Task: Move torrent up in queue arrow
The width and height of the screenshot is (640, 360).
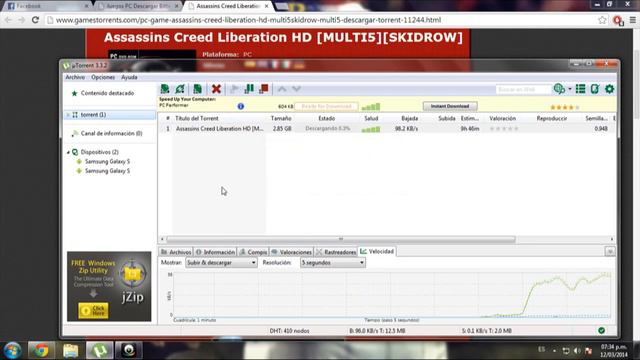Action: (x=282, y=89)
